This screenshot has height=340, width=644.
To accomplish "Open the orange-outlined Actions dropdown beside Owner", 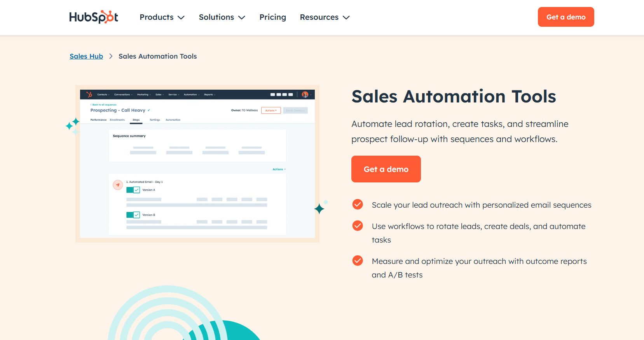I will point(271,110).
